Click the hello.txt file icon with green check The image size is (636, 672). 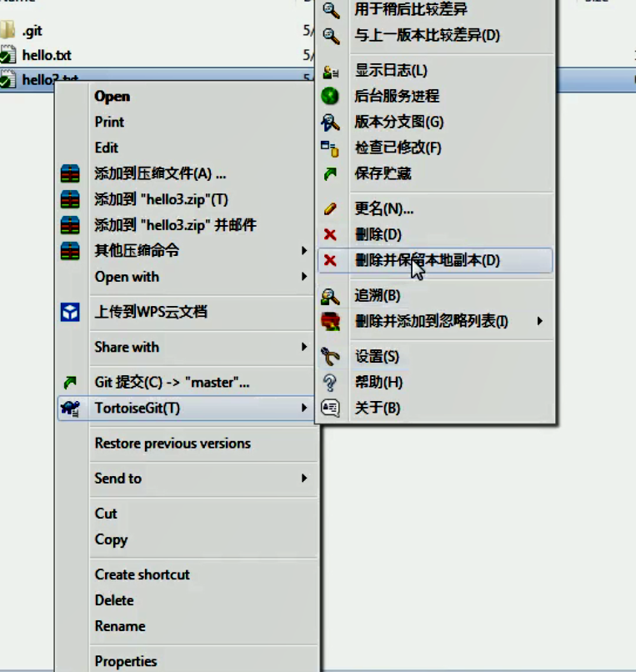tap(8, 55)
